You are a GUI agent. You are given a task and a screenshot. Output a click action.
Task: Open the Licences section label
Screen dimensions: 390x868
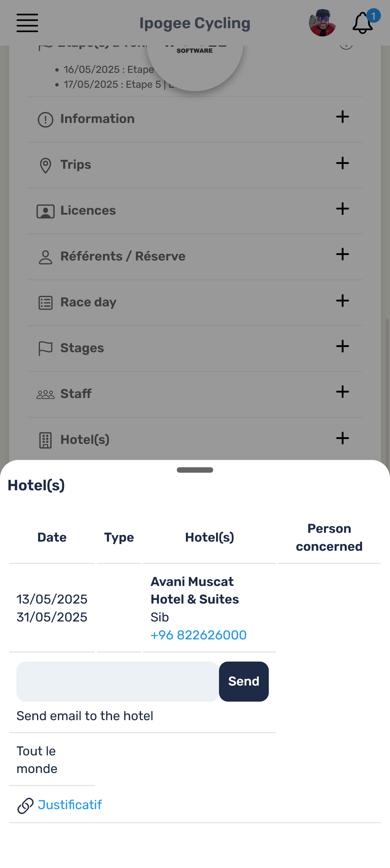pyautogui.click(x=88, y=210)
